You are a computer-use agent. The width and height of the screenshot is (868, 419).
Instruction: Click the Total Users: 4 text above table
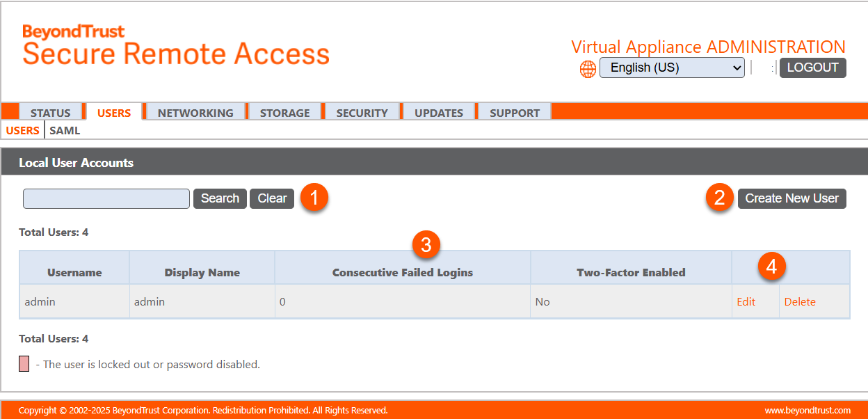[x=54, y=232]
